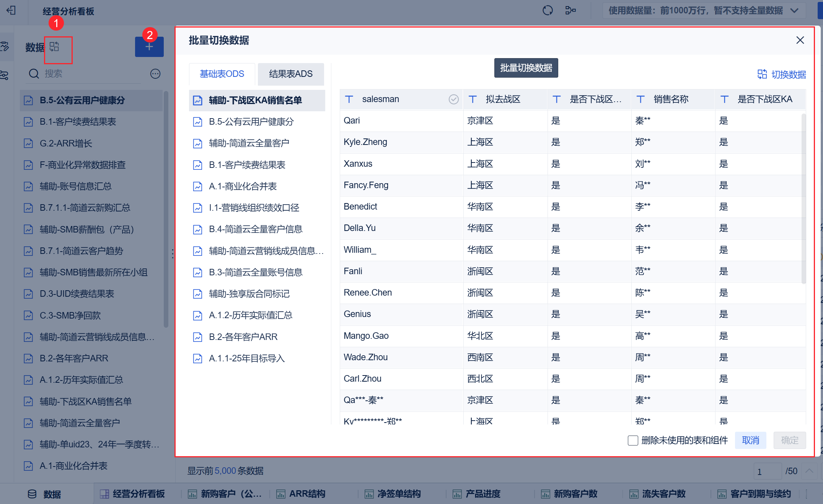Image resolution: width=823 pixels, height=504 pixels.
Task: Click the blue plus add data button
Action: coord(149,47)
